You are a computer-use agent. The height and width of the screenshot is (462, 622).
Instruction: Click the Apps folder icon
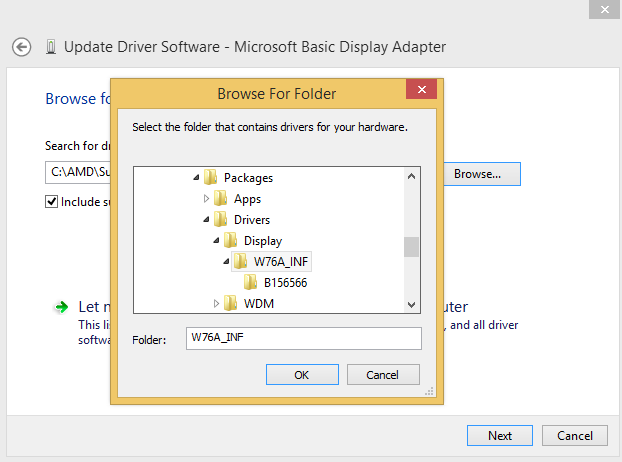(220, 199)
